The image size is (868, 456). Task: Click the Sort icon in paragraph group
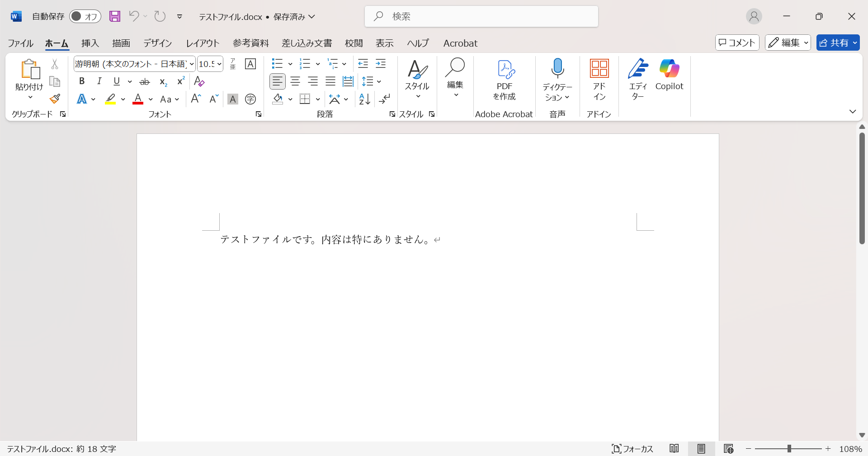point(364,99)
